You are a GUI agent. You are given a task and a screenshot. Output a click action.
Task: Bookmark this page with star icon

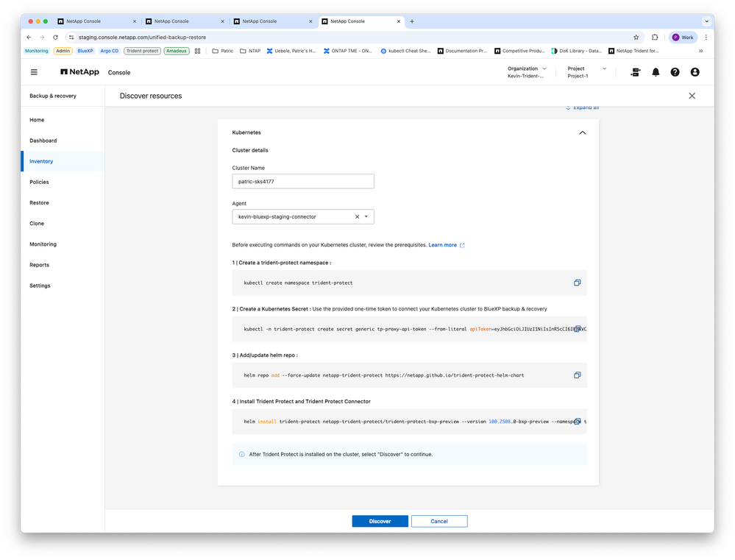tap(636, 37)
